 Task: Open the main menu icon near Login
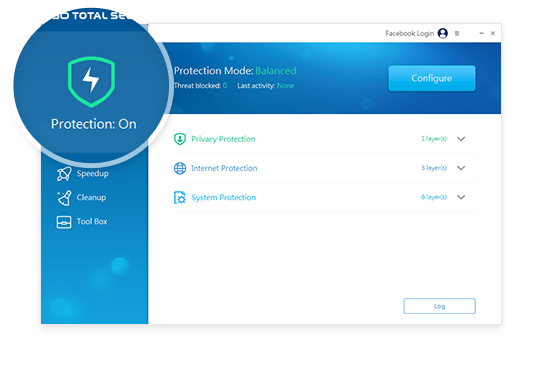[457, 33]
